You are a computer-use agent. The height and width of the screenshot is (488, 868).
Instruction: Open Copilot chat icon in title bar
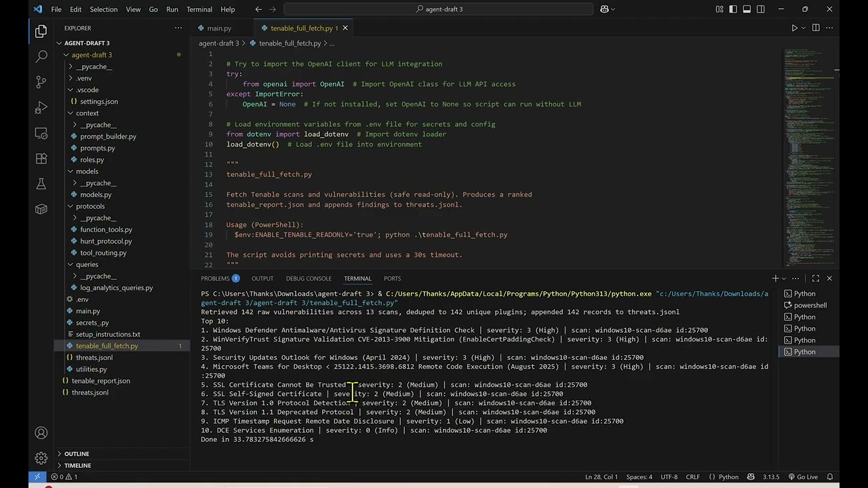[606, 9]
